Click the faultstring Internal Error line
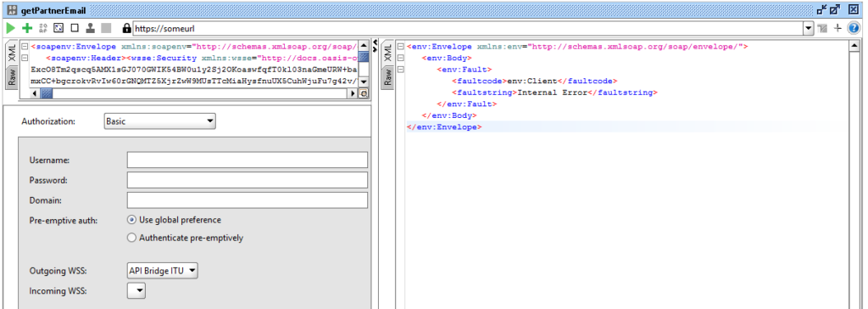The width and height of the screenshot is (868, 309). (x=554, y=93)
